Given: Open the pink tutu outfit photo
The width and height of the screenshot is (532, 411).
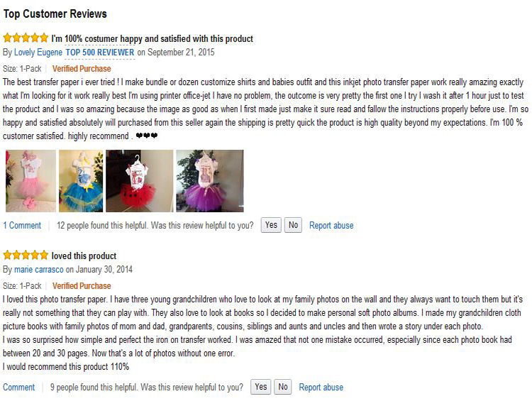Looking at the screenshot, I should click(x=28, y=181).
